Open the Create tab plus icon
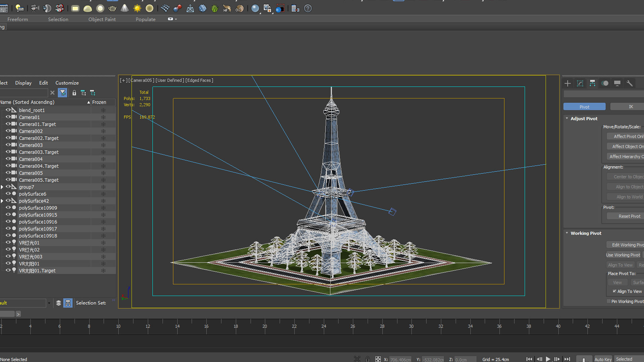This screenshot has height=362, width=644. pyautogui.click(x=568, y=83)
